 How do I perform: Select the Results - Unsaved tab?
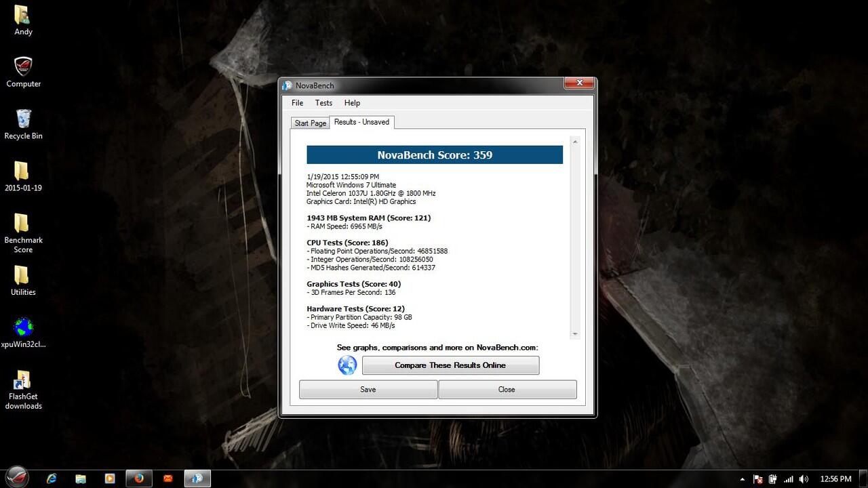[361, 122]
